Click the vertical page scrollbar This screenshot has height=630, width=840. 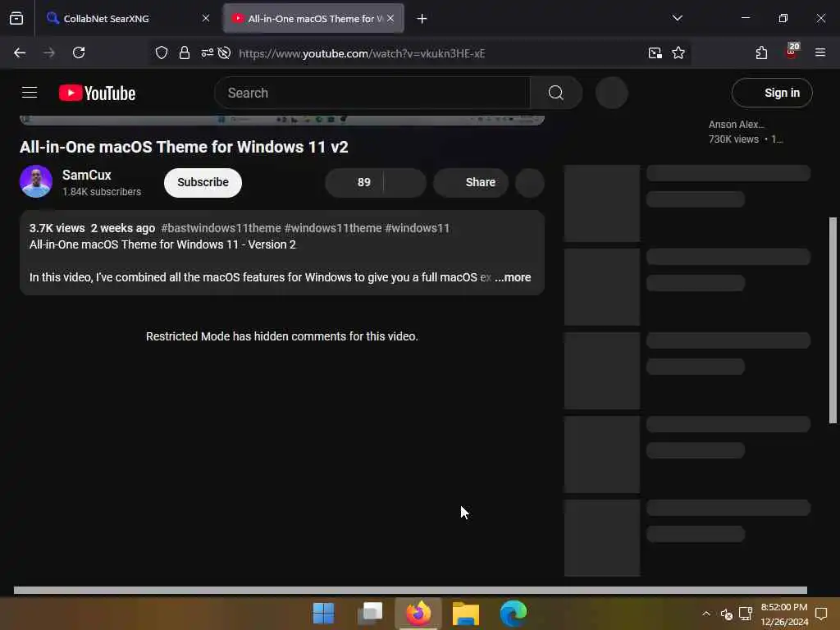point(833,321)
